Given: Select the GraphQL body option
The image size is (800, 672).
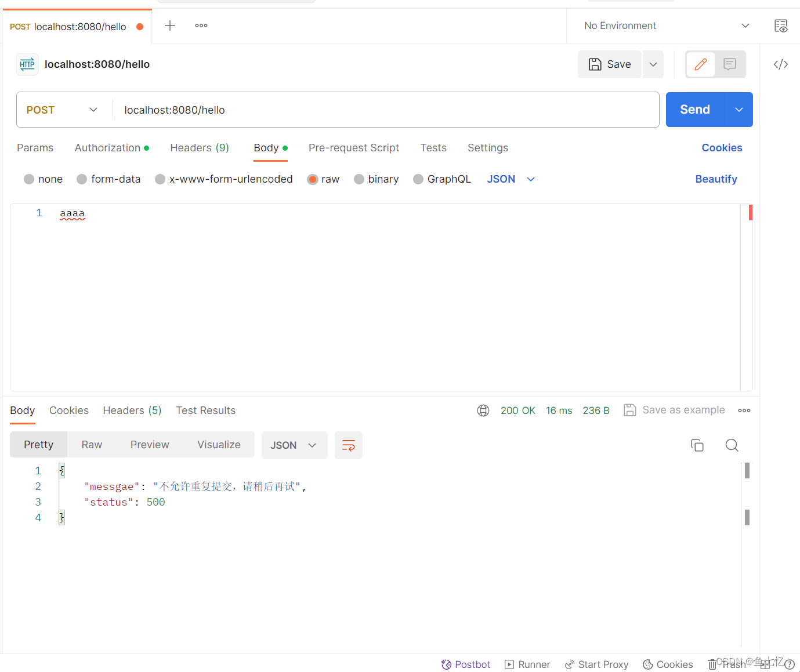Looking at the screenshot, I should tap(441, 179).
